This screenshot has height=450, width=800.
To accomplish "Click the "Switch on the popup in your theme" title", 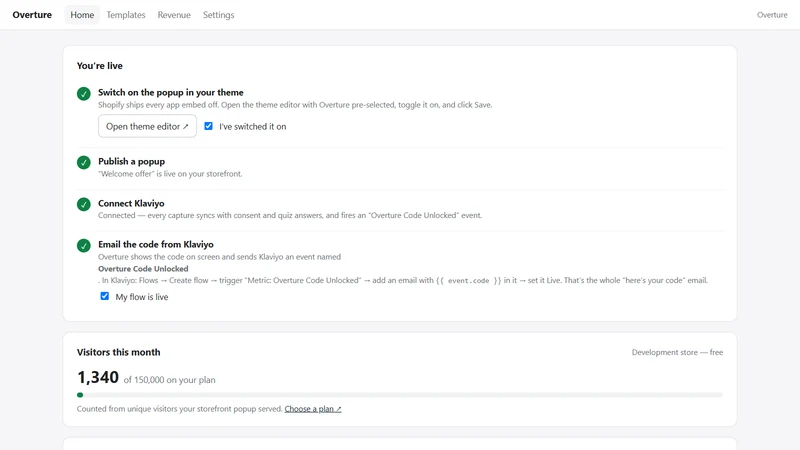I will pos(171,92).
